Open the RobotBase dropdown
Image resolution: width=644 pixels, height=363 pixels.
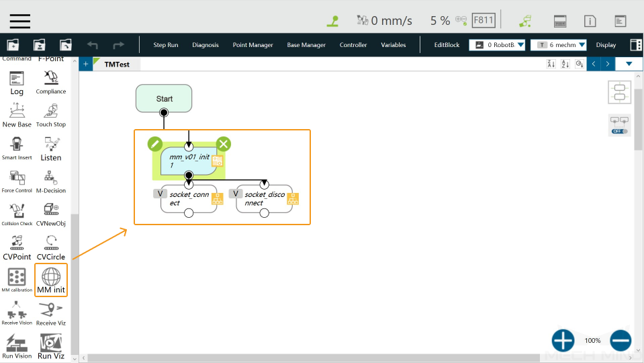pyautogui.click(x=497, y=45)
